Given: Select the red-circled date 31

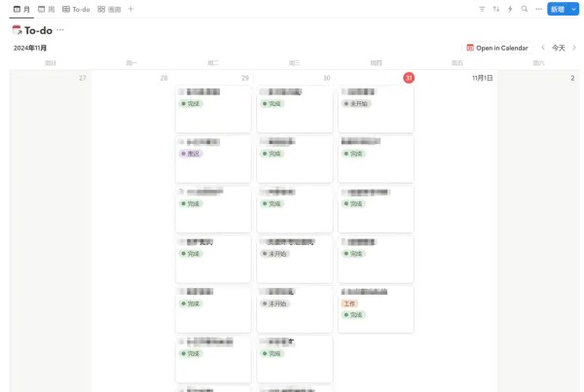Looking at the screenshot, I should pyautogui.click(x=409, y=78).
